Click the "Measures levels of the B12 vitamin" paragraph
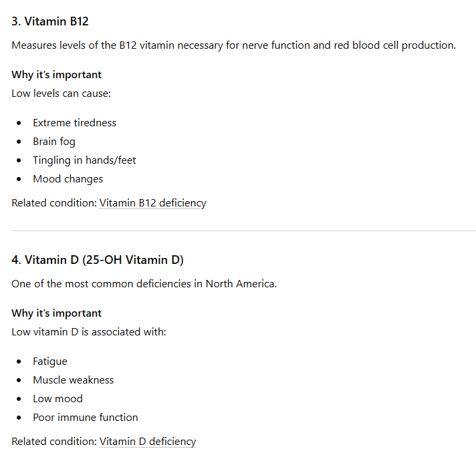476x459 pixels. [233, 45]
